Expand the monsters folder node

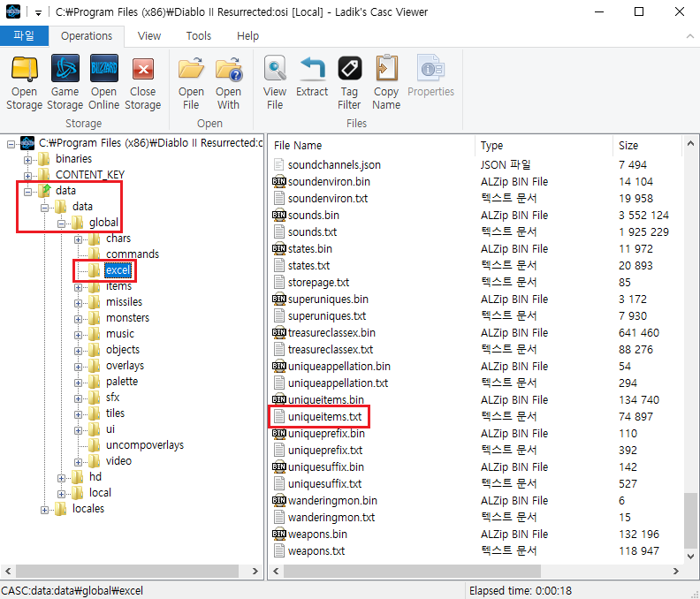[x=78, y=319]
